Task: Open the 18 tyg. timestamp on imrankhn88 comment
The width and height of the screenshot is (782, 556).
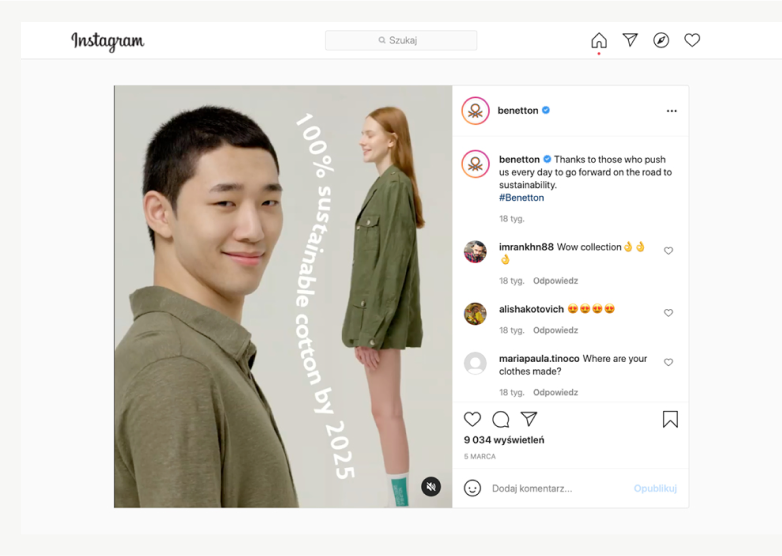Action: pyautogui.click(x=512, y=281)
